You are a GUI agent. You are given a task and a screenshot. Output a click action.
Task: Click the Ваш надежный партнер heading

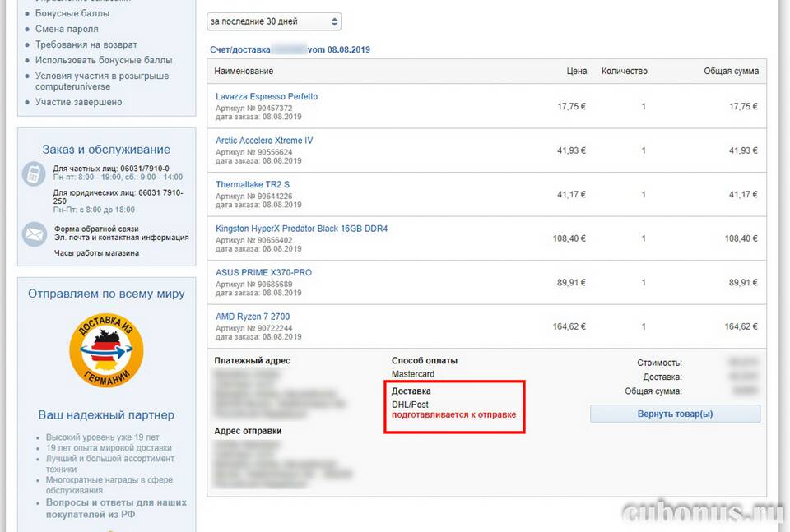click(x=106, y=415)
